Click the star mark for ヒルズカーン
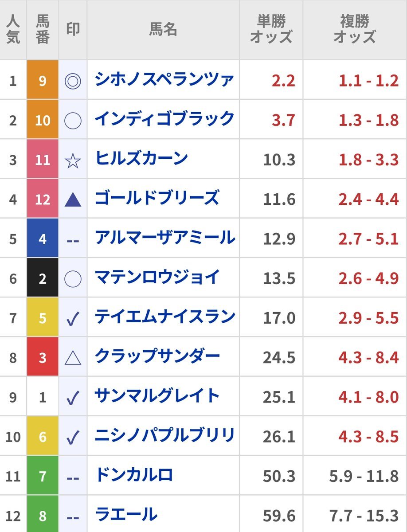The image size is (407, 532). pyautogui.click(x=73, y=160)
